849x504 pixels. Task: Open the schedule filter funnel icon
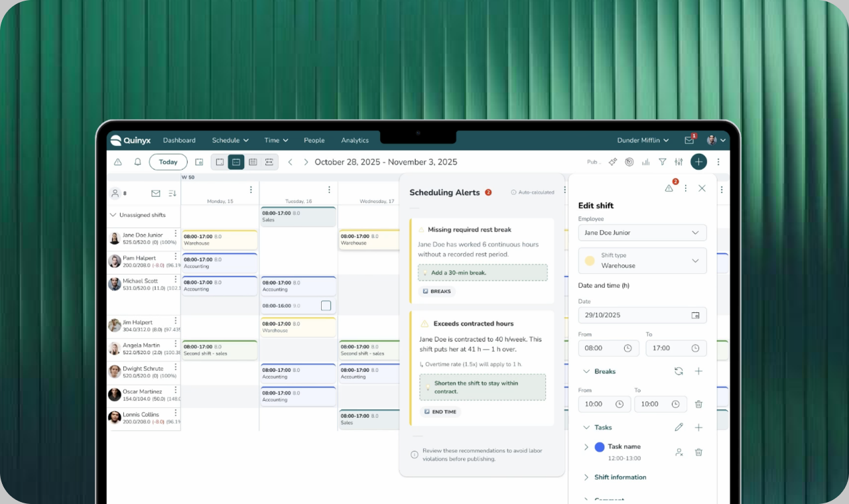click(x=662, y=162)
